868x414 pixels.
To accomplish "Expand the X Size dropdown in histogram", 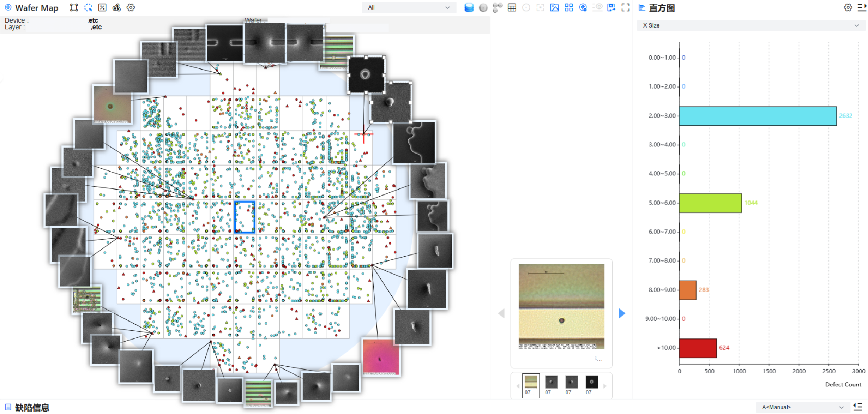I will click(x=750, y=25).
